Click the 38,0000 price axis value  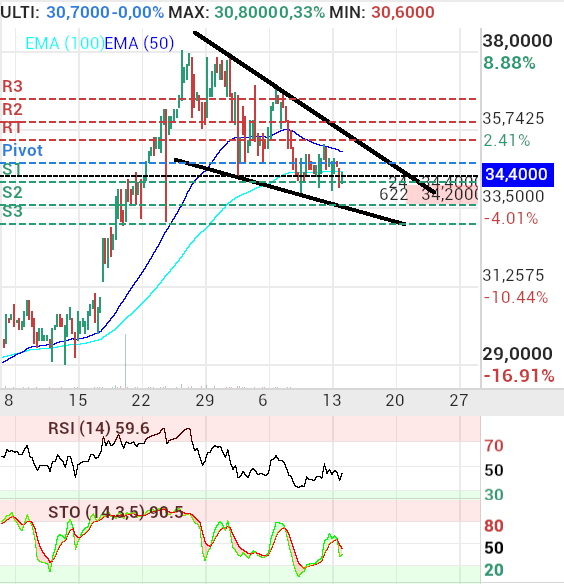point(517,41)
